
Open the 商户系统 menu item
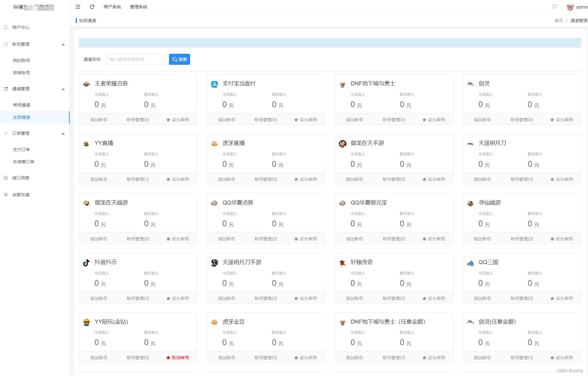(x=112, y=7)
